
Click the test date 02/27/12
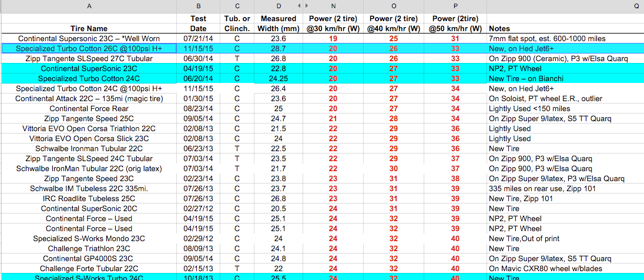click(199, 208)
